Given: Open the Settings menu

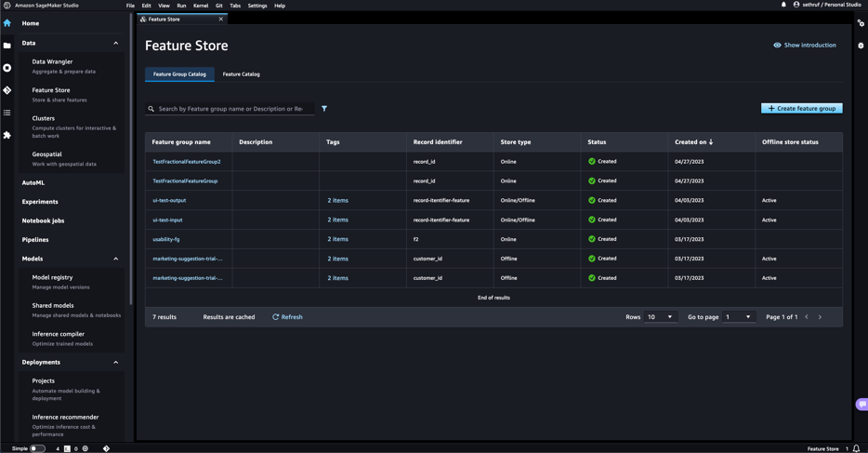Looking at the screenshot, I should [x=257, y=6].
